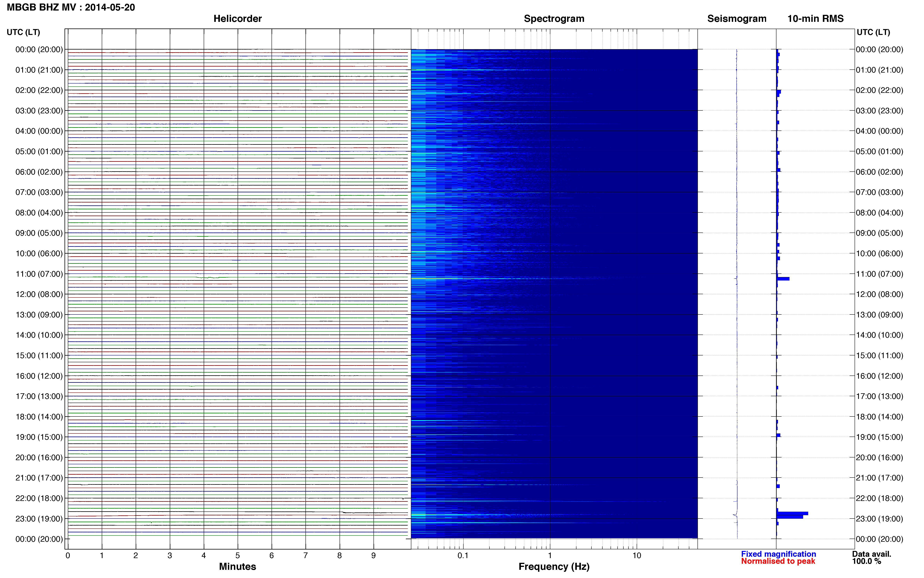Click the 0 tick on the Minutes axis
Viewport: 924px width, 578px height.
point(68,555)
